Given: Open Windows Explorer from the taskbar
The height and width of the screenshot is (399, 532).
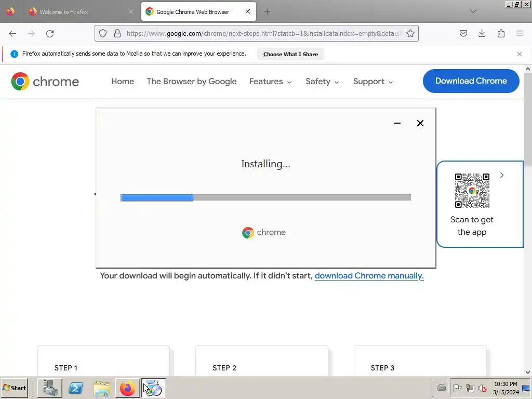Looking at the screenshot, I should point(102,388).
